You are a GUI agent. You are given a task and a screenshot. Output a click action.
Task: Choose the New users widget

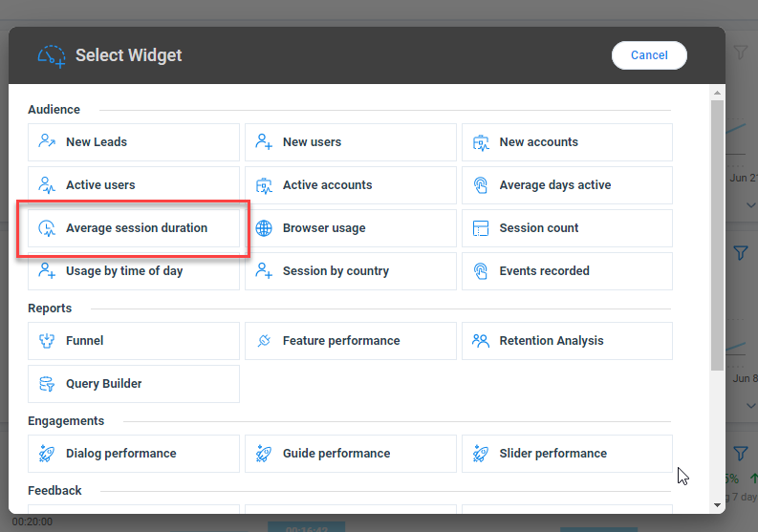[x=351, y=142]
